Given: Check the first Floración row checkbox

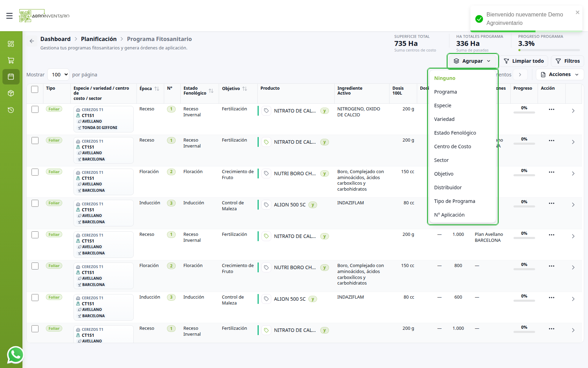Looking at the screenshot, I should (35, 172).
